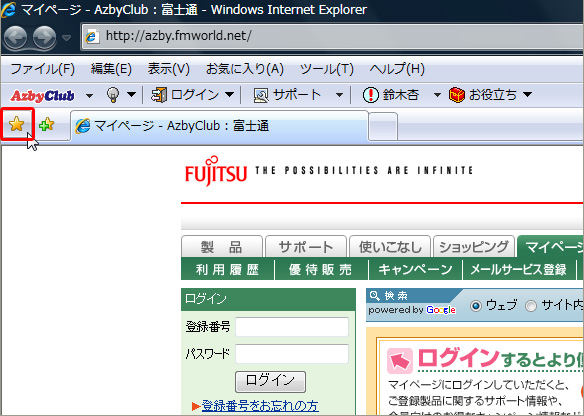Image resolution: width=584 pixels, height=416 pixels.
Task: Open the 編集(E) menu
Action: coord(111,69)
